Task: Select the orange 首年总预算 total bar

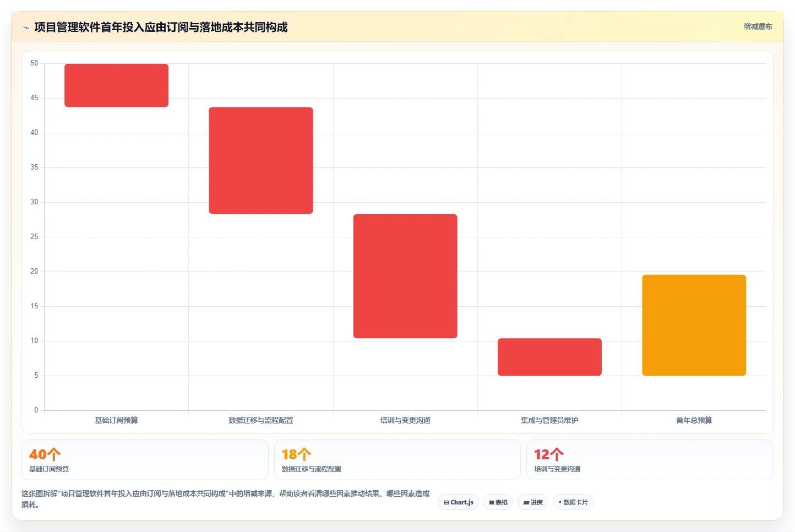Action: pos(694,325)
